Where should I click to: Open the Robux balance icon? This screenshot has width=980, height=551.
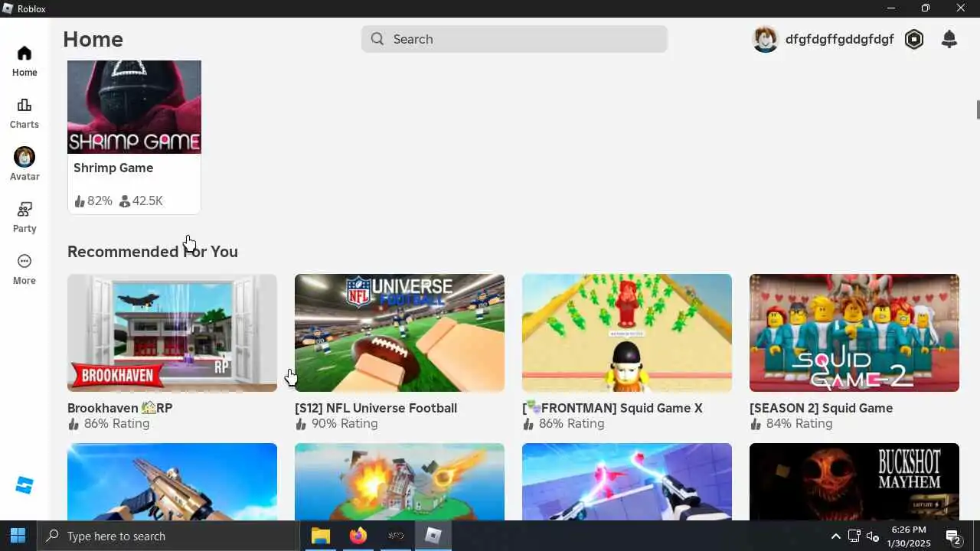pyautogui.click(x=914, y=39)
